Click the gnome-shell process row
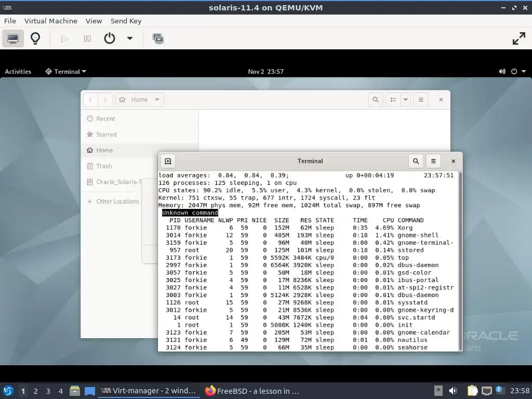Screen dimensions: 532x399 click(305, 235)
